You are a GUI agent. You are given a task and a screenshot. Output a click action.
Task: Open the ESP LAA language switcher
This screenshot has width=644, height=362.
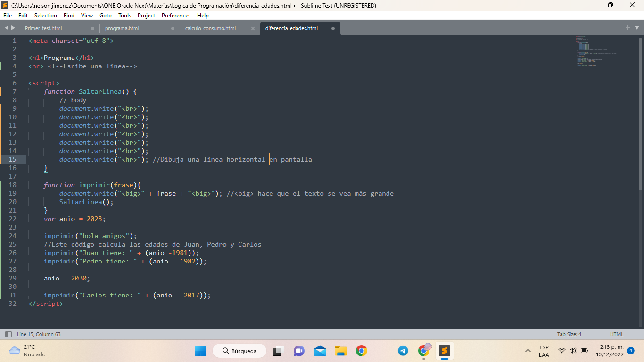tap(544, 351)
